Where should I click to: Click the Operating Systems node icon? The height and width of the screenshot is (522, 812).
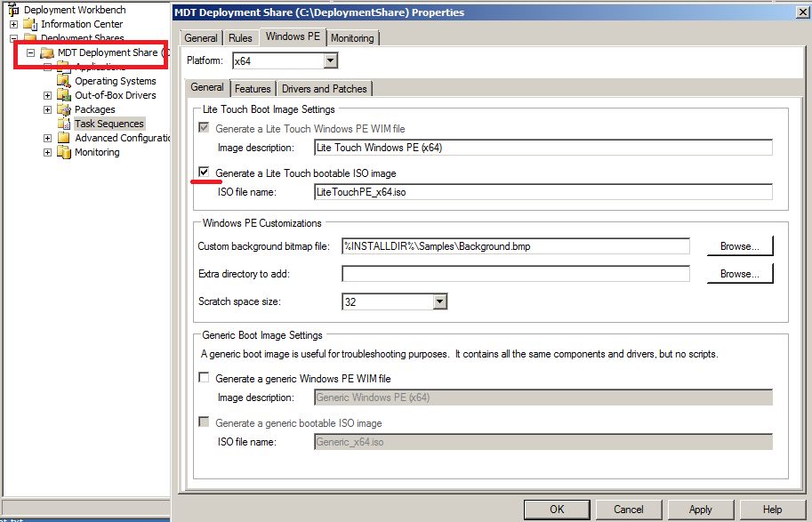coord(64,81)
